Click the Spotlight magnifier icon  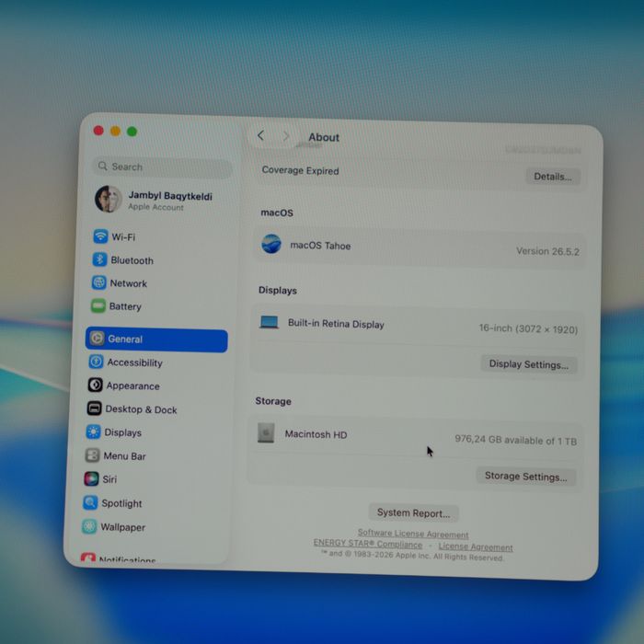point(90,502)
